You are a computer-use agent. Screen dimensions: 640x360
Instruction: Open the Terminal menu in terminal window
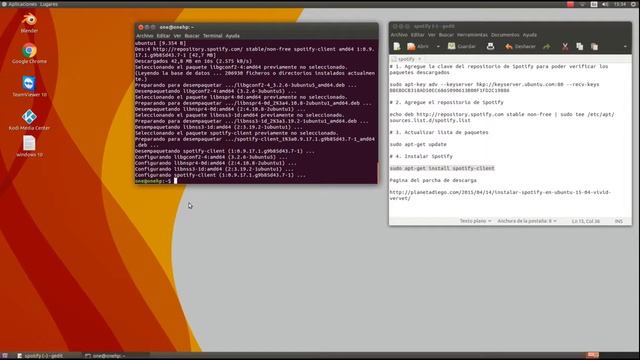(x=213, y=36)
